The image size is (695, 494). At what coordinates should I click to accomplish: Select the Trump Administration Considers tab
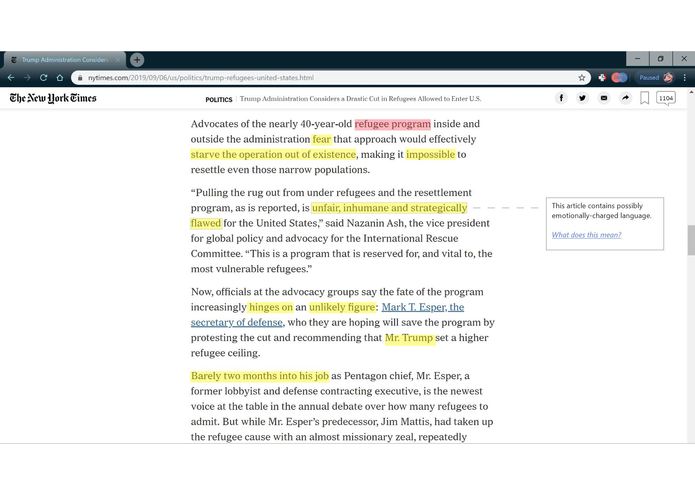point(64,59)
